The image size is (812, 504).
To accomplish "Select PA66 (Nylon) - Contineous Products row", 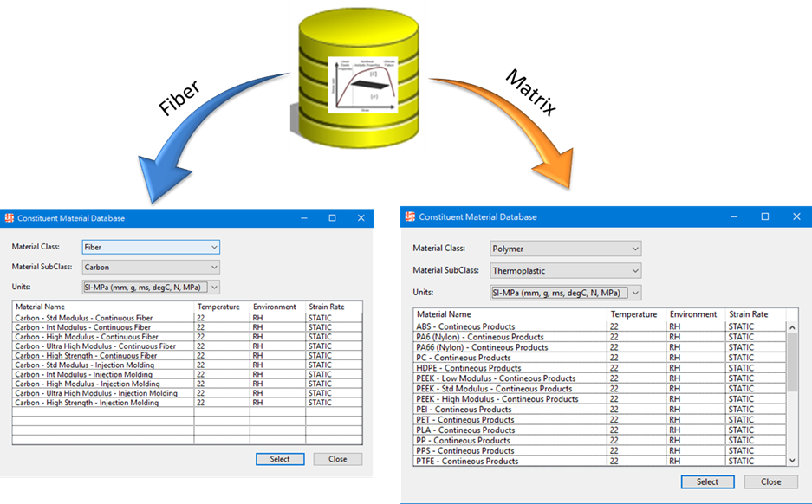I will (482, 347).
